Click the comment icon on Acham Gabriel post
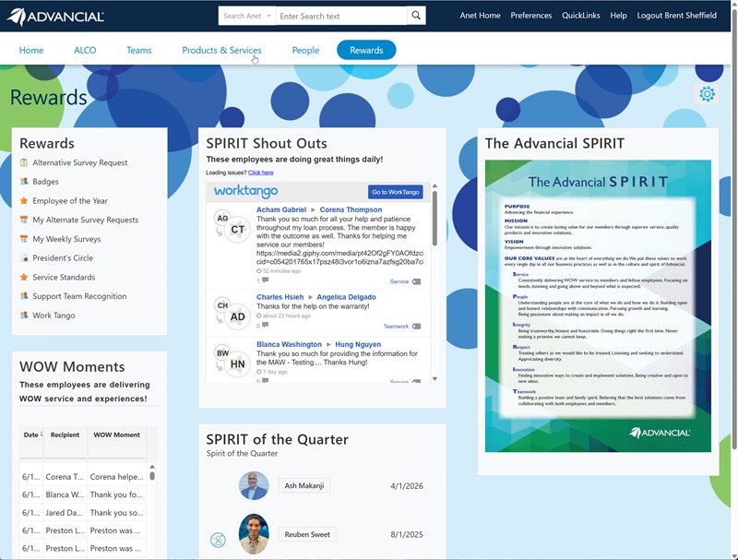 (x=265, y=280)
